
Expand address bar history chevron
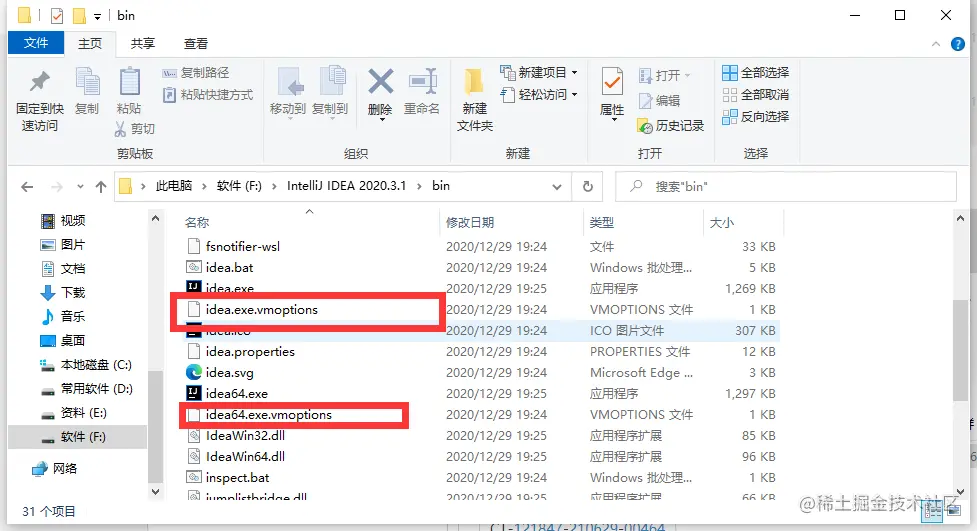click(557, 186)
